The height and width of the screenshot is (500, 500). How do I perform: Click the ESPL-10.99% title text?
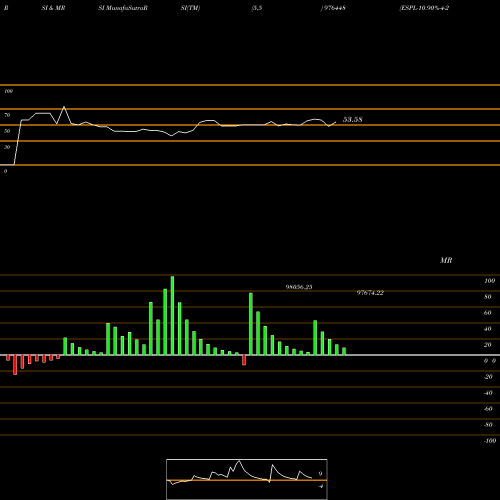coord(424,8)
